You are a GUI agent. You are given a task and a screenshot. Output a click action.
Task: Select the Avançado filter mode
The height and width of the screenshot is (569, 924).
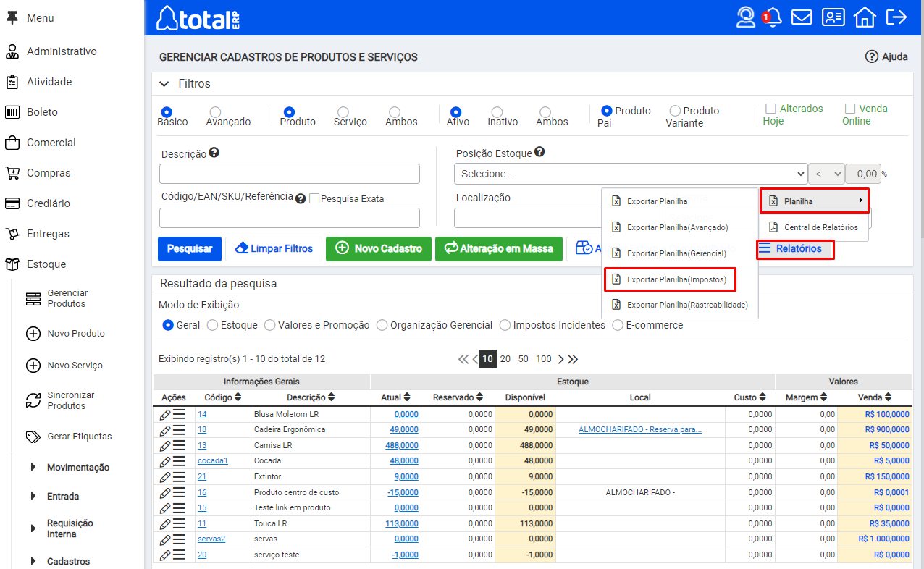coord(215,112)
